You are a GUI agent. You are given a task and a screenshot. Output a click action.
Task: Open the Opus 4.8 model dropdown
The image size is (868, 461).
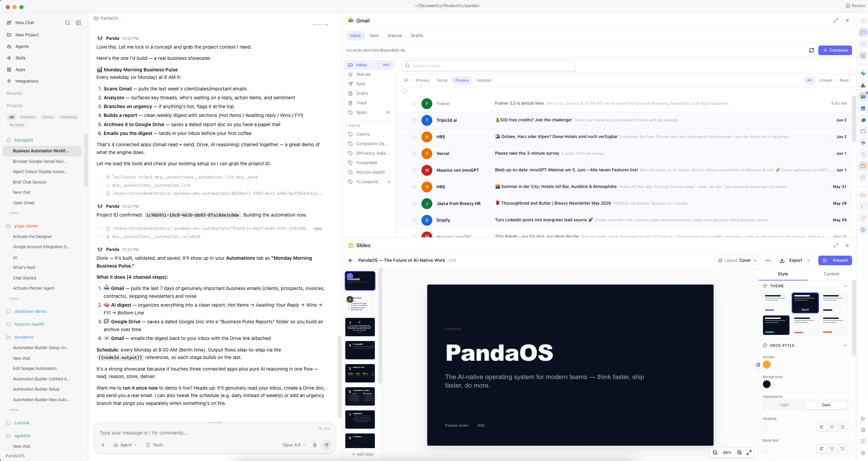294,445
